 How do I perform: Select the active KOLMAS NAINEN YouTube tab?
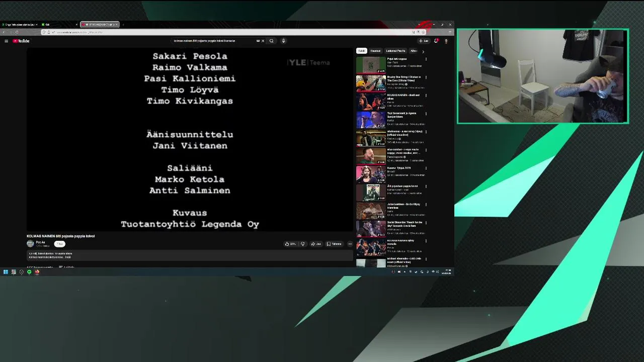coord(100,24)
